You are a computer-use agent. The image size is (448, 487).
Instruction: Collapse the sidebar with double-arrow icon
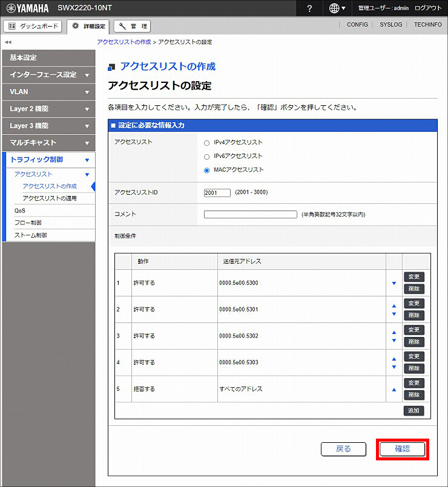[x=8, y=42]
